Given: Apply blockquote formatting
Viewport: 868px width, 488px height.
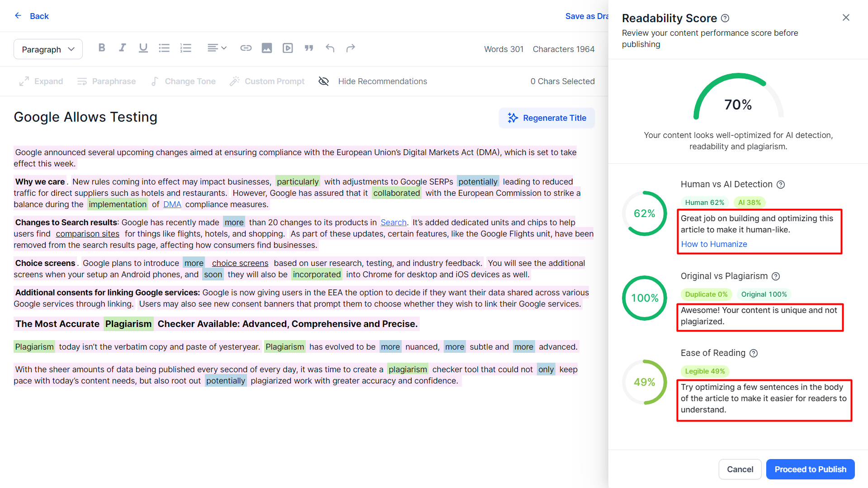Looking at the screenshot, I should [309, 48].
